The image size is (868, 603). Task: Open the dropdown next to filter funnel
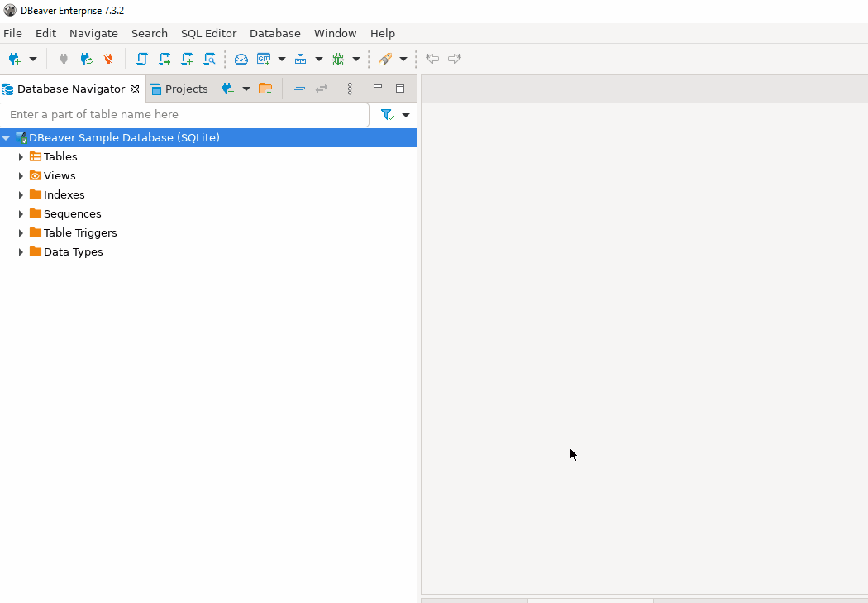click(406, 115)
